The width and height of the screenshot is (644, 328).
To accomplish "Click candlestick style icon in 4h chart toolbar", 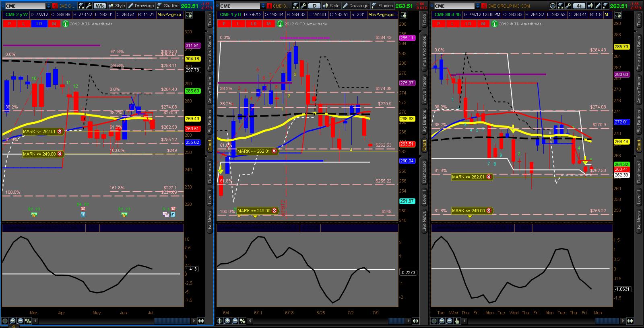I will click(x=590, y=6).
